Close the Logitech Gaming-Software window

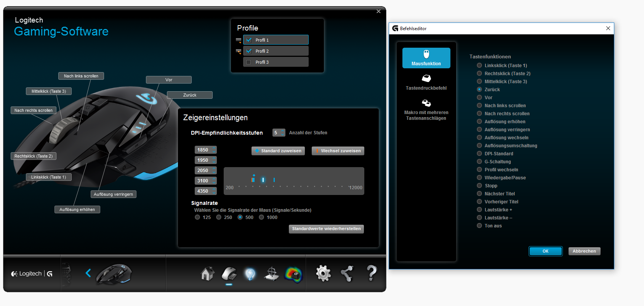click(378, 11)
